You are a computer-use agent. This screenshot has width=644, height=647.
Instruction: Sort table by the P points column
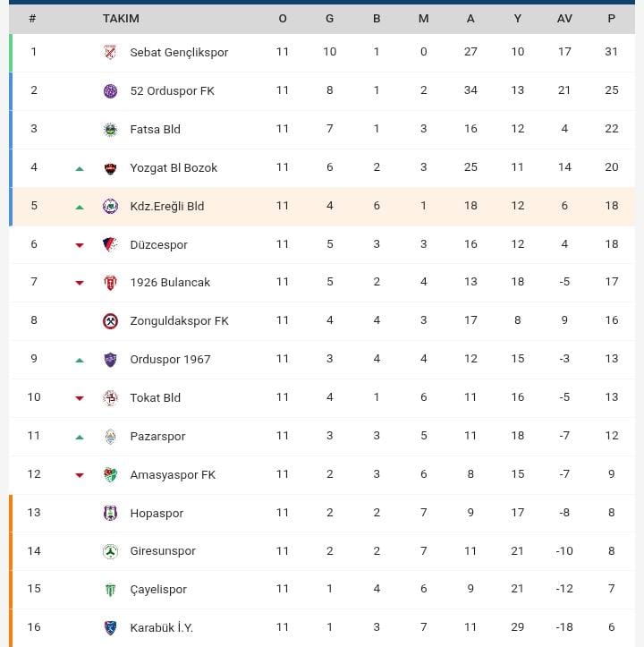click(611, 19)
